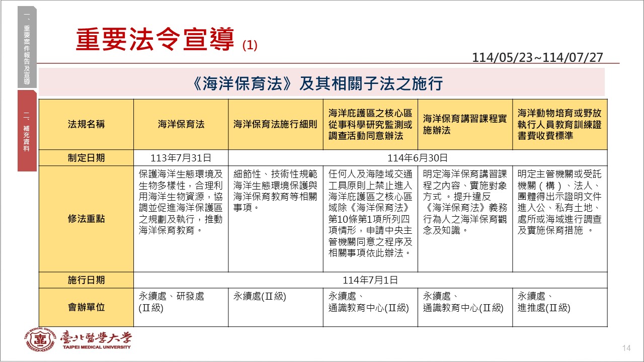
Task: Click the 永續處、通識教育中心 cell under 講習課程 column
Action: [465, 307]
